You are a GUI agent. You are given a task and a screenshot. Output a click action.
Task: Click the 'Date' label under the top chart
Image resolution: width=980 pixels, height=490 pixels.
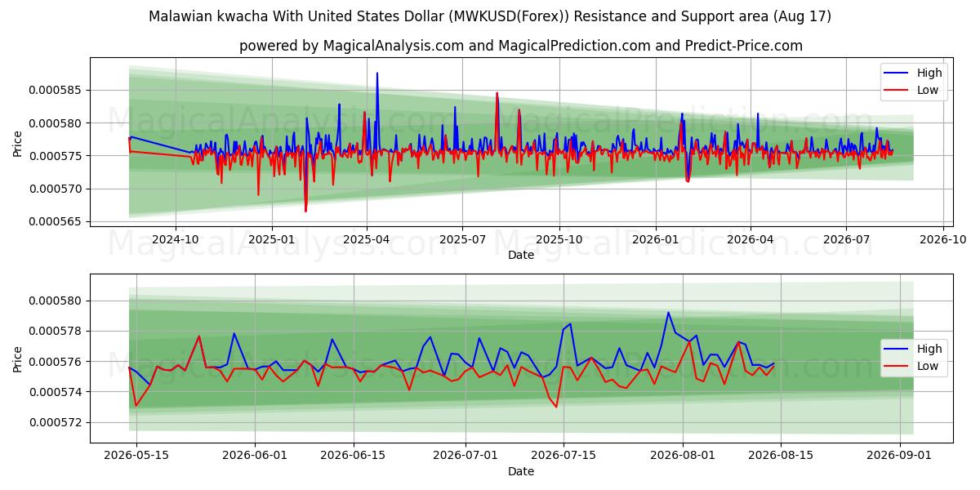coord(521,255)
